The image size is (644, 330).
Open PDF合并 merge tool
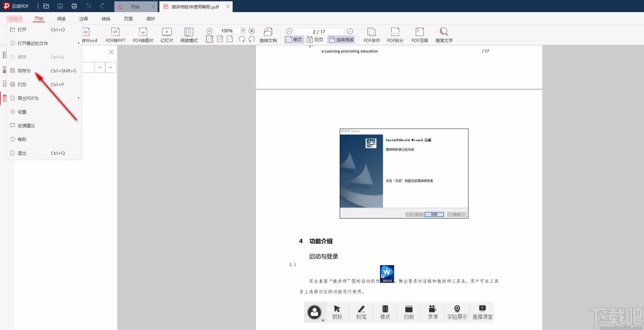point(372,35)
